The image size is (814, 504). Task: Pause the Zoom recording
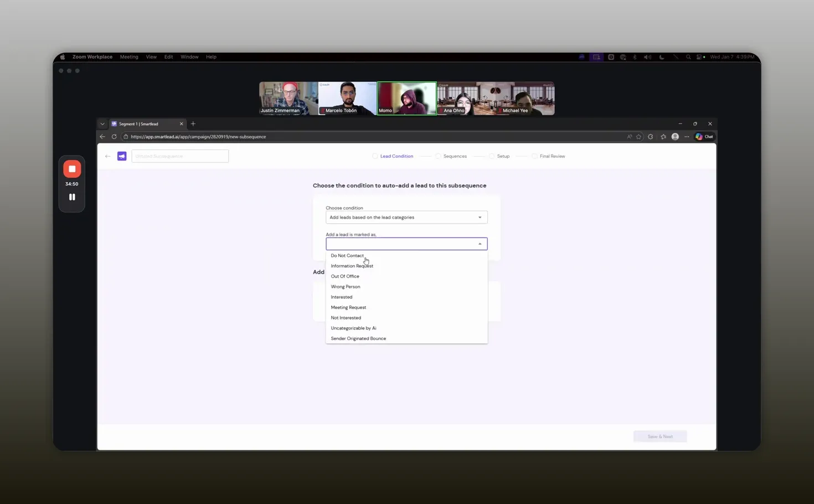click(71, 197)
